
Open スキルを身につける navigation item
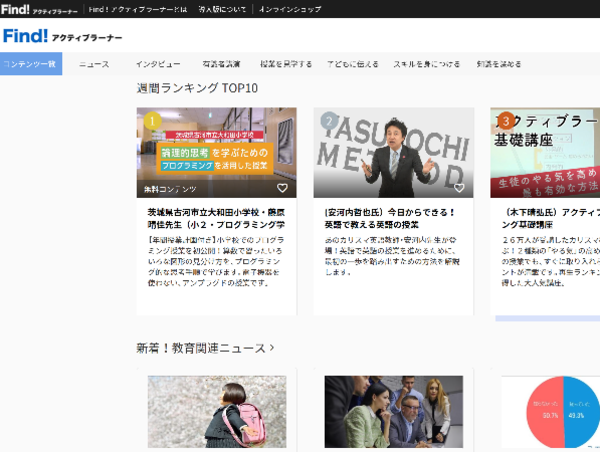(x=427, y=64)
